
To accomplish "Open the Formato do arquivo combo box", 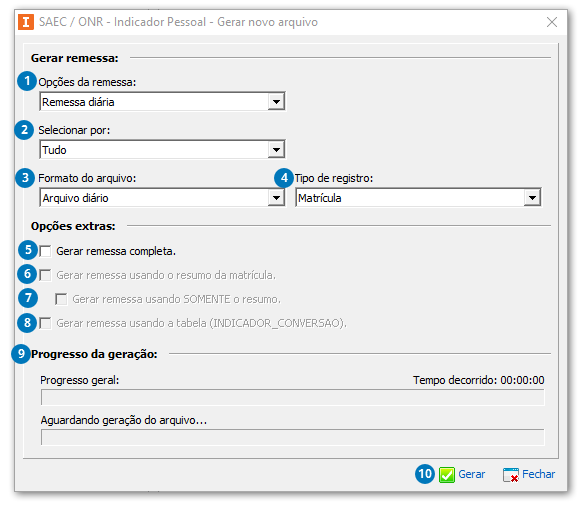I will pyautogui.click(x=162, y=198).
